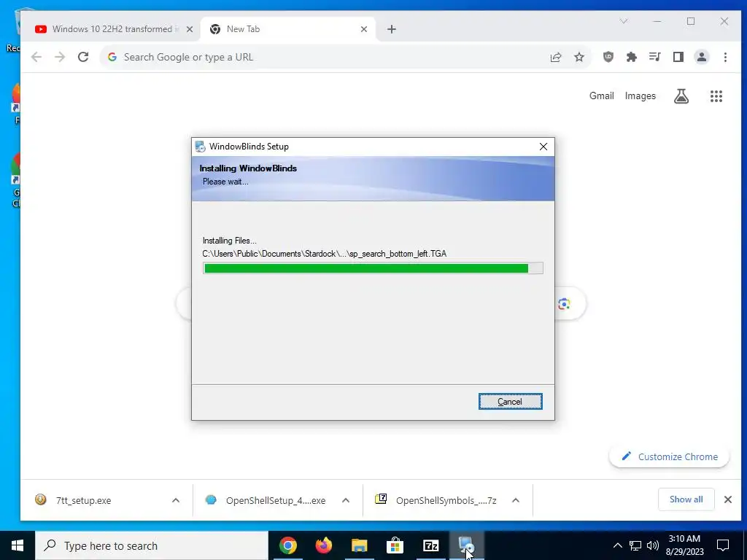Close the WindowBlinds Setup dialog

(543, 147)
